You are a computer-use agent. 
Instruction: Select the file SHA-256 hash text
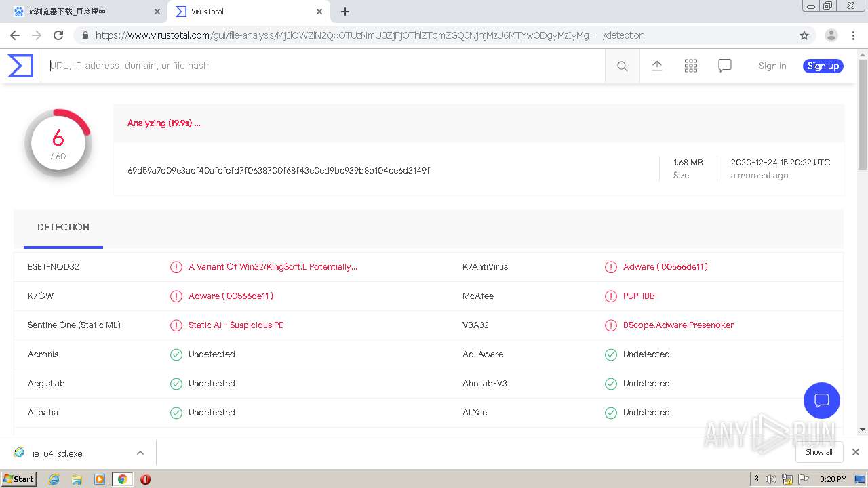click(279, 171)
